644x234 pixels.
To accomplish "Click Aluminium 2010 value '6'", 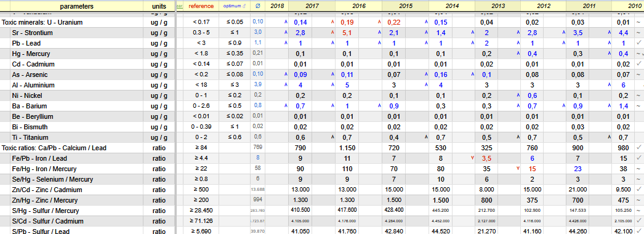I will pos(623,85).
